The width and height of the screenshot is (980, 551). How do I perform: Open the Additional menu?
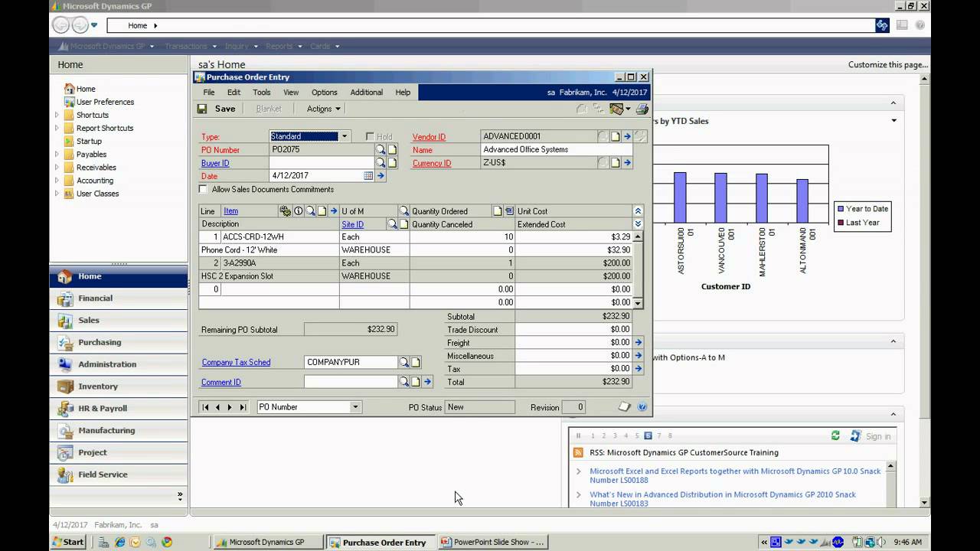point(366,93)
